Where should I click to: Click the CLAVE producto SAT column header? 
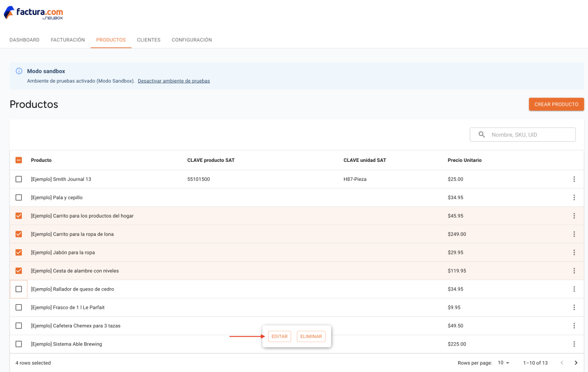pos(211,160)
